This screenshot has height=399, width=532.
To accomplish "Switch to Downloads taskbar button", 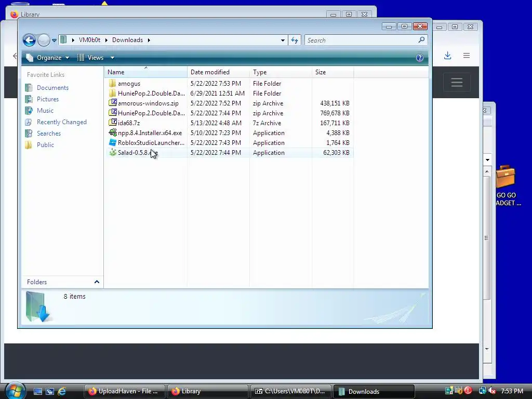I will coord(374,391).
